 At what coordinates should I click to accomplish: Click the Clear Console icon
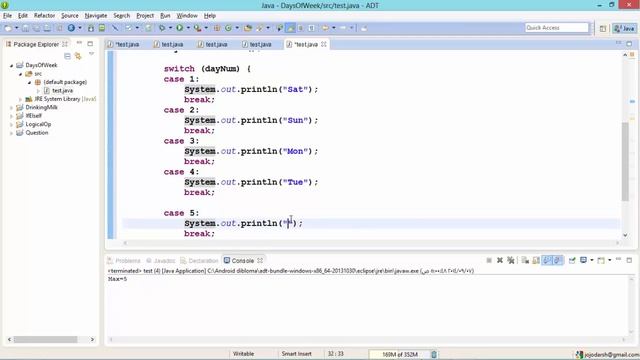point(525,260)
